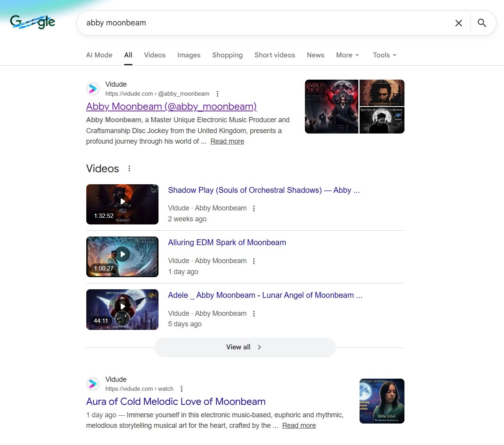The width and height of the screenshot is (504, 445).
Task: Open options for the @abby_moonbeam result
Action: tap(217, 94)
